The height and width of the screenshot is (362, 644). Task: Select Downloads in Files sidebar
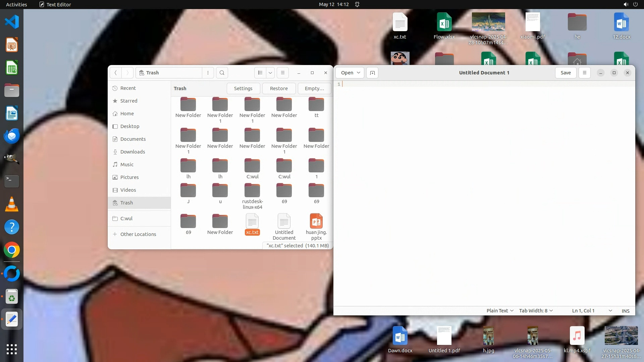(x=132, y=152)
